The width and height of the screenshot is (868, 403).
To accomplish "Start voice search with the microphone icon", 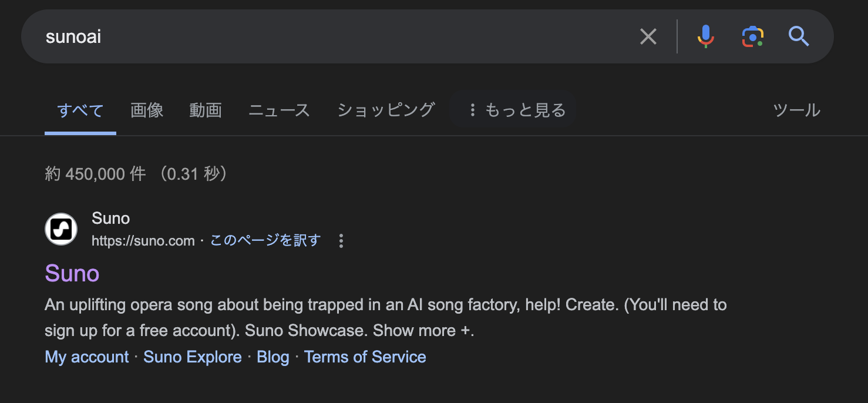I will [x=705, y=37].
